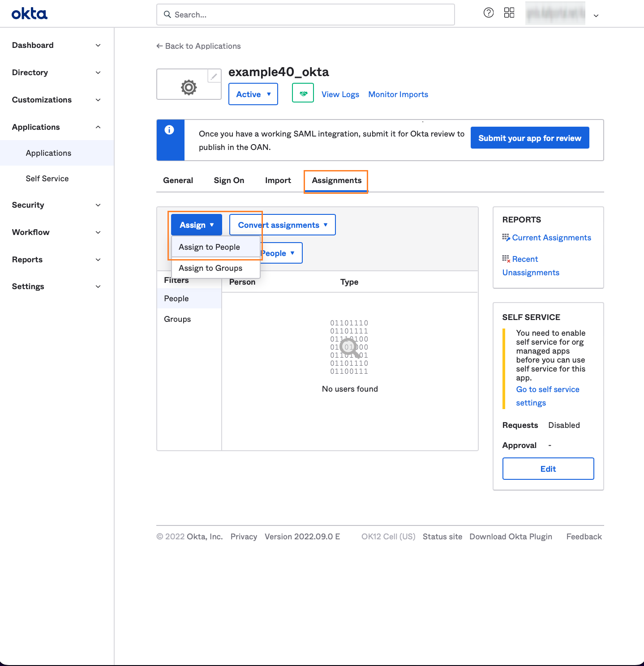
Task: Open the apps grid icon
Action: (x=509, y=13)
